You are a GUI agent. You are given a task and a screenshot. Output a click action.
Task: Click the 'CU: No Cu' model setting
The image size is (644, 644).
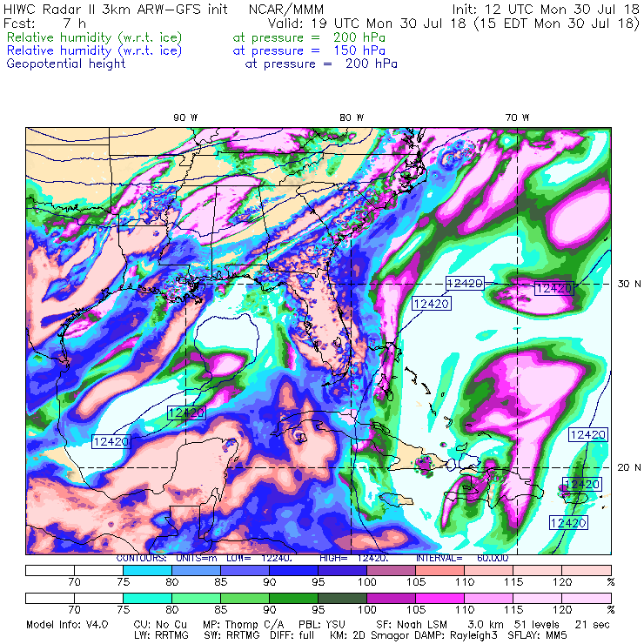point(160,625)
